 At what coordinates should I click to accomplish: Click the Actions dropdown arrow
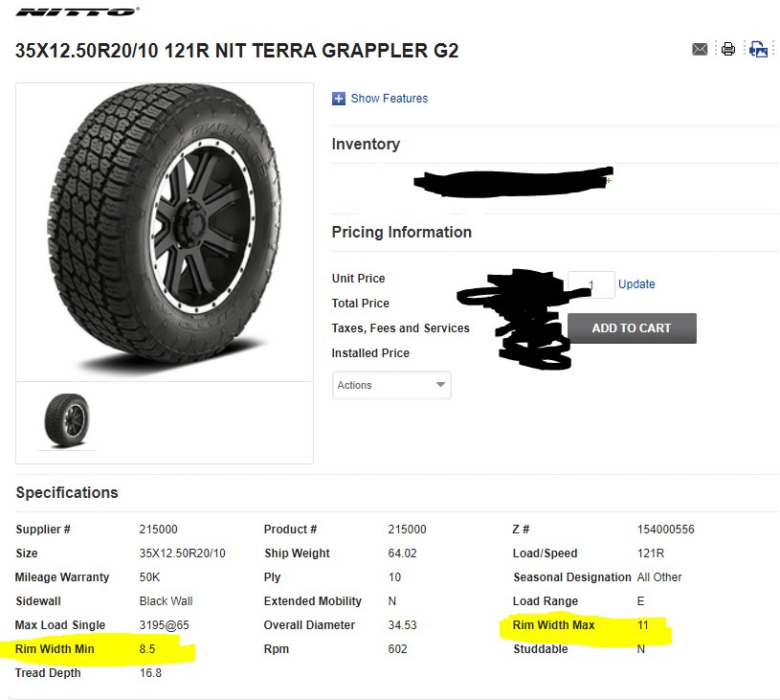coord(440,384)
